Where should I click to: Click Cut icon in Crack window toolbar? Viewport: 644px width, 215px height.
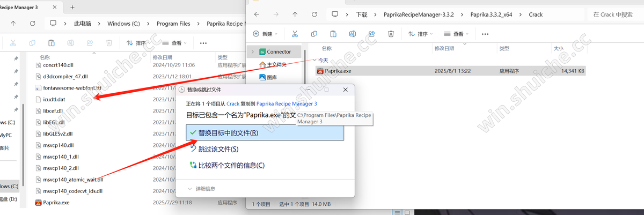click(295, 33)
